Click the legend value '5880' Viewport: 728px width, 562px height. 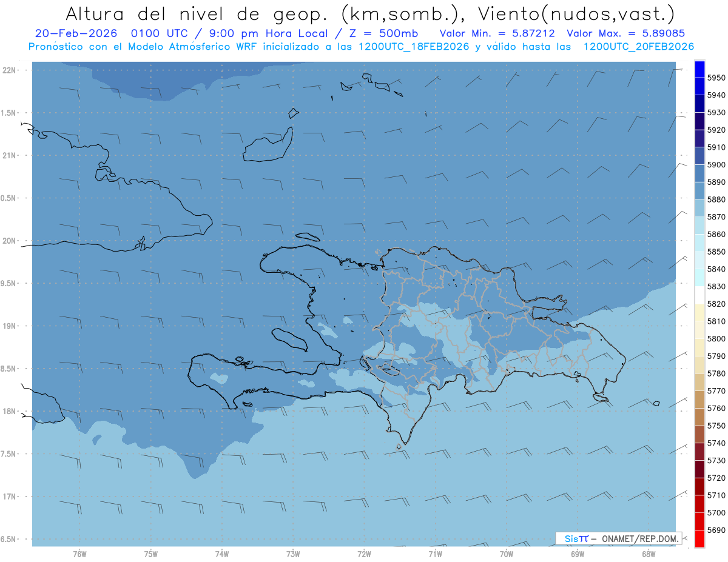716,199
